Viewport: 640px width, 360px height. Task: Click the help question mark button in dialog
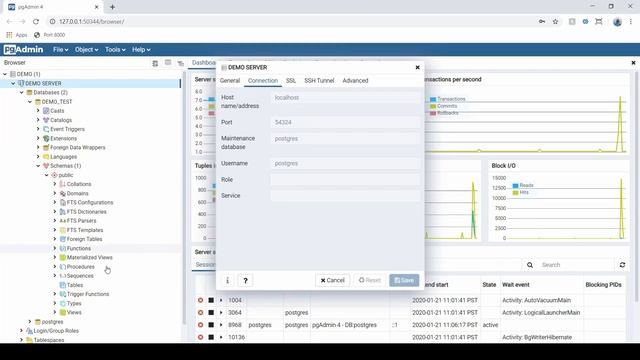(x=245, y=280)
